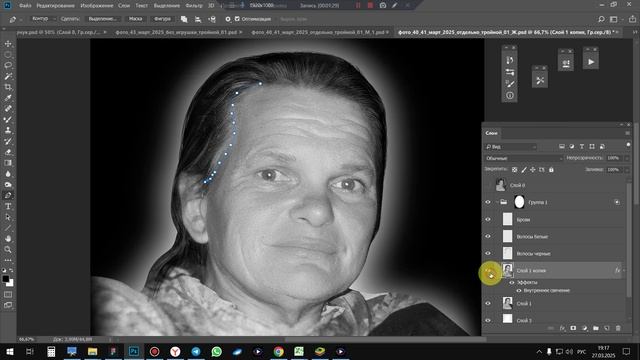Open the layer filter Вид dropdown
This screenshot has height=360, width=640.
tap(511, 147)
